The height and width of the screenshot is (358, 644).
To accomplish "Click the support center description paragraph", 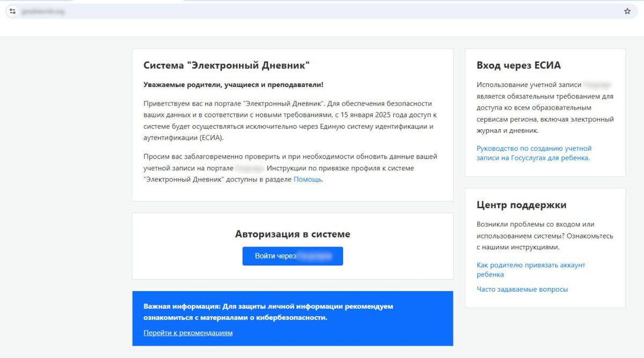I will (x=542, y=235).
